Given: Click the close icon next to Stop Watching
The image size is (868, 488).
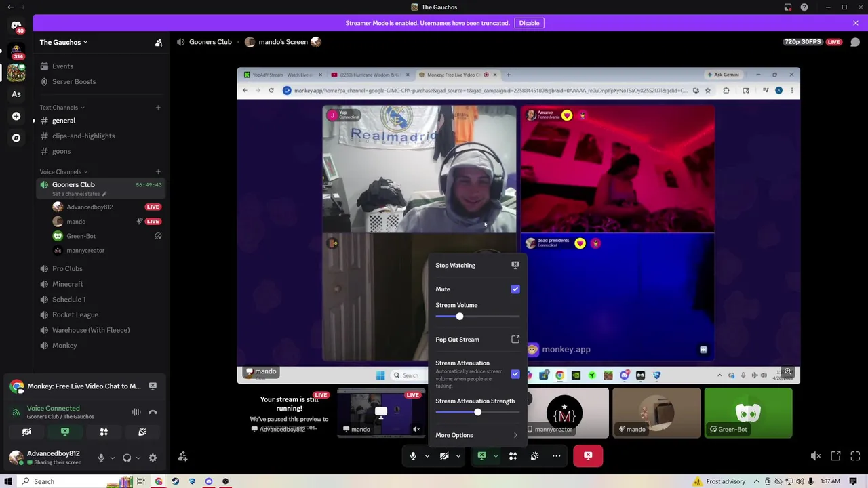Looking at the screenshot, I should (515, 265).
